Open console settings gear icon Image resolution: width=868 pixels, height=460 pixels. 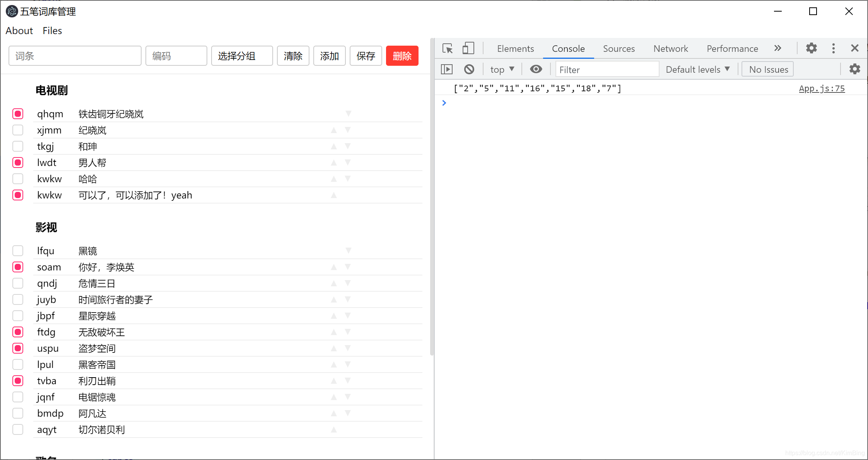(854, 69)
